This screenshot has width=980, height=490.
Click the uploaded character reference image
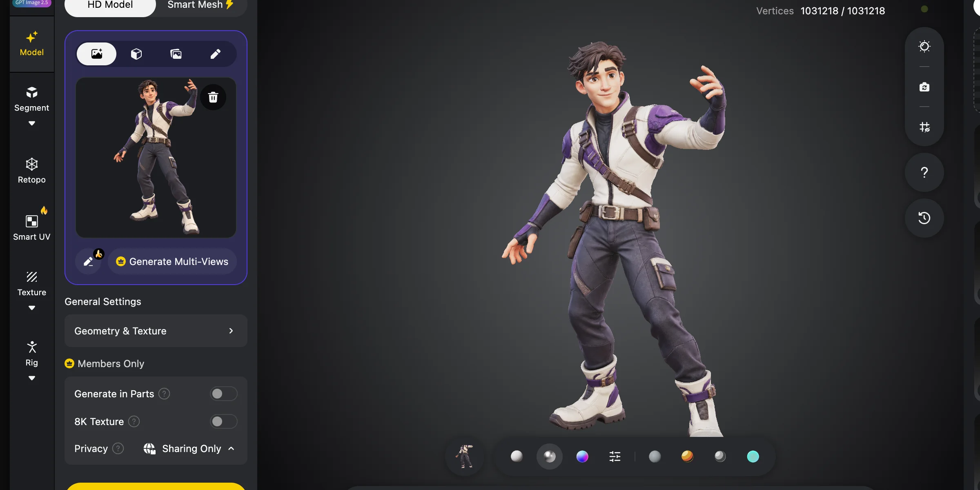[156, 158]
